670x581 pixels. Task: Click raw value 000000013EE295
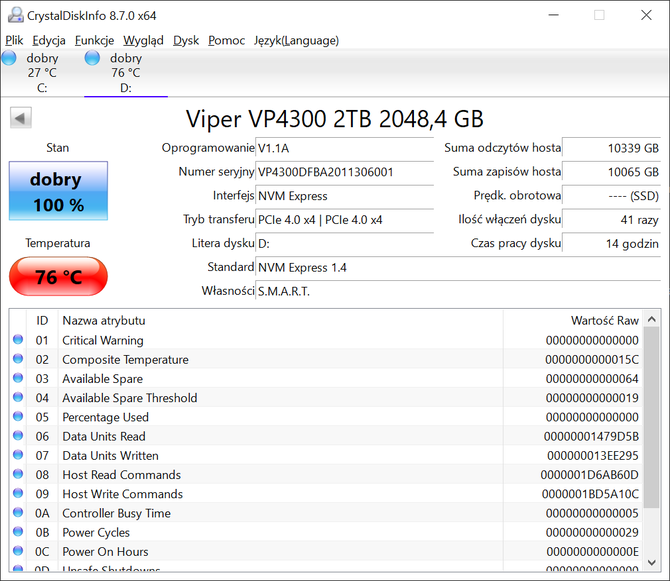593,456
